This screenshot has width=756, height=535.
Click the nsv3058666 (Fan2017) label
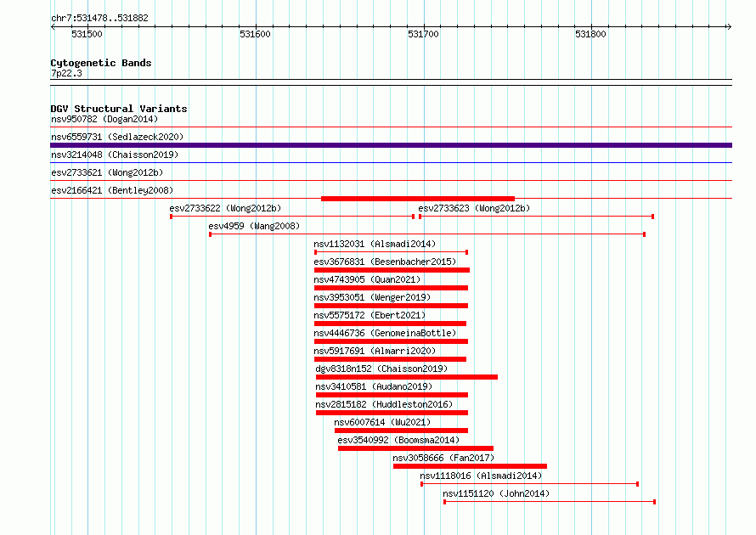click(x=443, y=458)
